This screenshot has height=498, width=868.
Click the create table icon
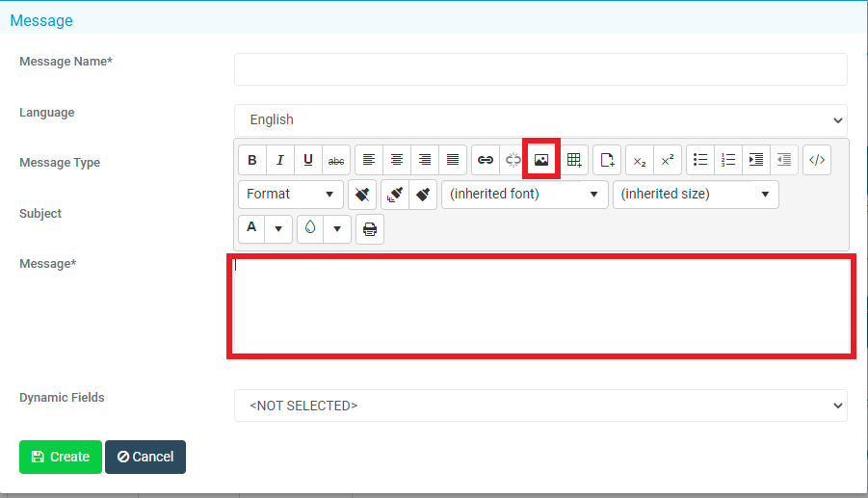point(574,160)
